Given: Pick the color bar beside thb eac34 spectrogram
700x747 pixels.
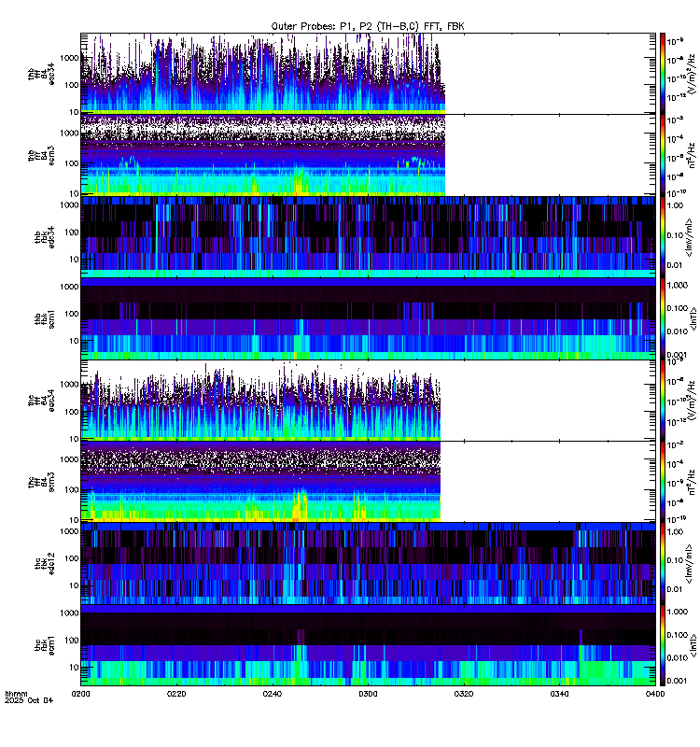Looking at the screenshot, I should pyautogui.click(x=662, y=74).
